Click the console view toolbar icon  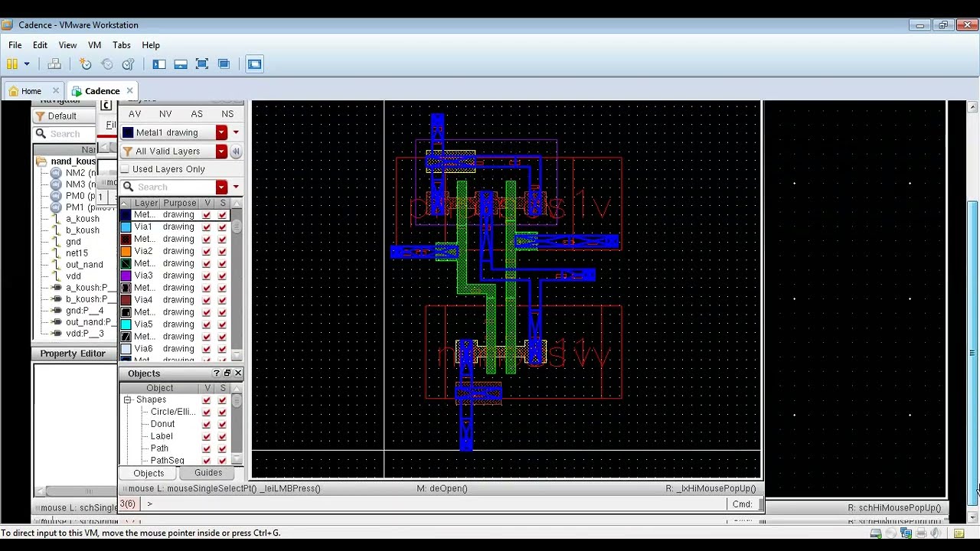[x=255, y=64]
